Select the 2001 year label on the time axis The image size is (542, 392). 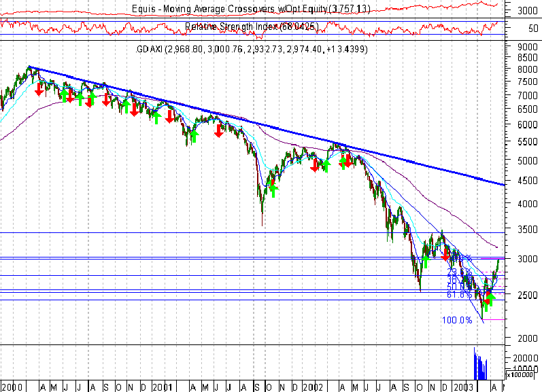pos(163,387)
